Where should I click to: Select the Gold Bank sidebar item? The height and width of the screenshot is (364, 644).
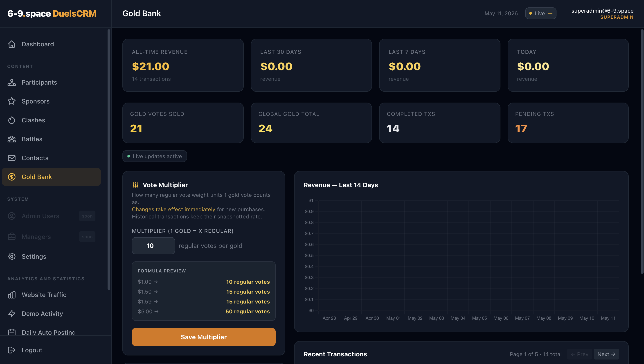point(51,177)
